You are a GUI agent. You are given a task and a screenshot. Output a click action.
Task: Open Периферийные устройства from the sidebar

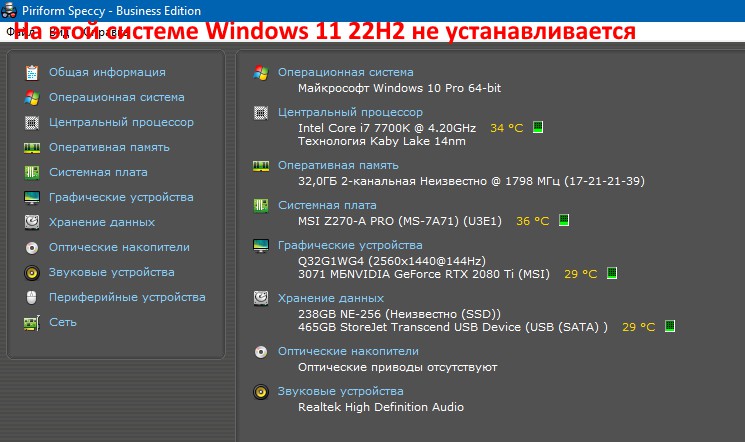(x=126, y=297)
